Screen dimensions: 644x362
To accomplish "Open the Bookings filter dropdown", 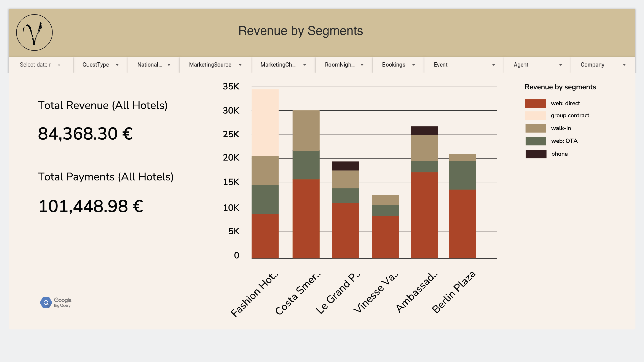I will point(398,65).
